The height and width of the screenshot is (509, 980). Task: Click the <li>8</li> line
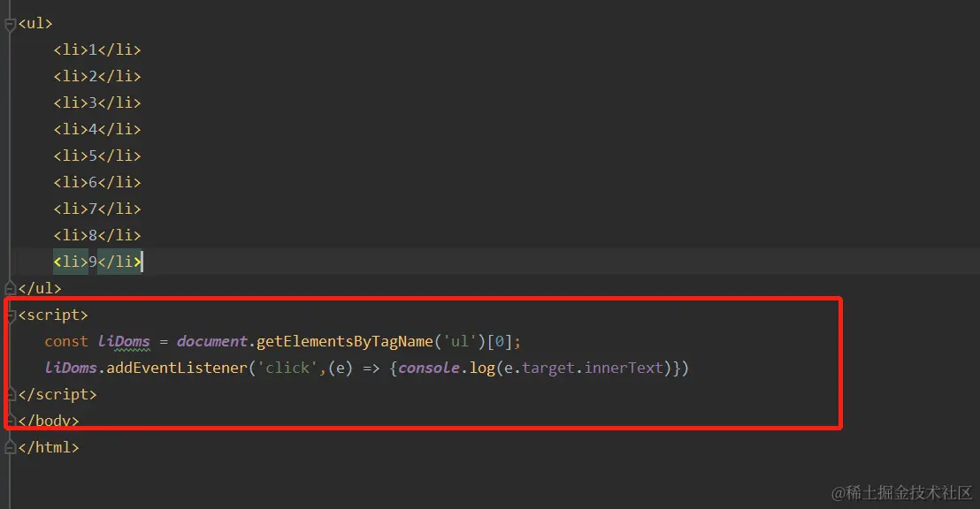coord(97,235)
